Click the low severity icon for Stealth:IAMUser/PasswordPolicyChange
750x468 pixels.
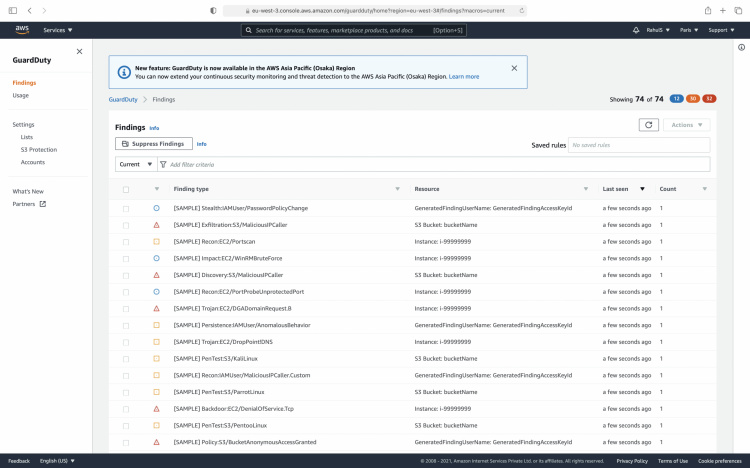click(156, 208)
